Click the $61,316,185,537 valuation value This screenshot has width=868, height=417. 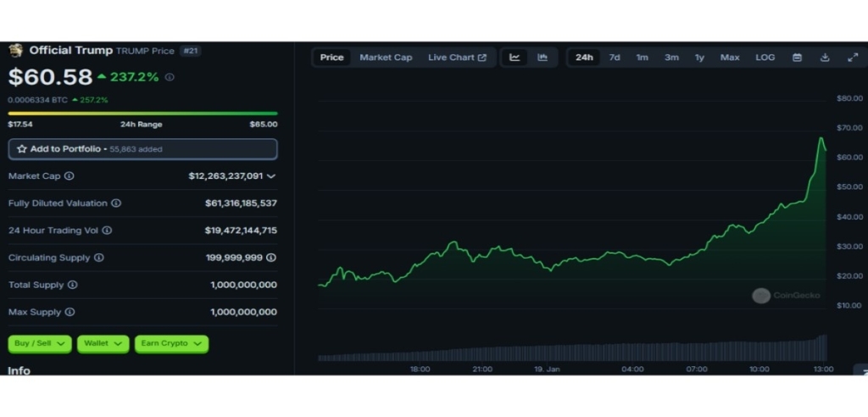coord(241,203)
